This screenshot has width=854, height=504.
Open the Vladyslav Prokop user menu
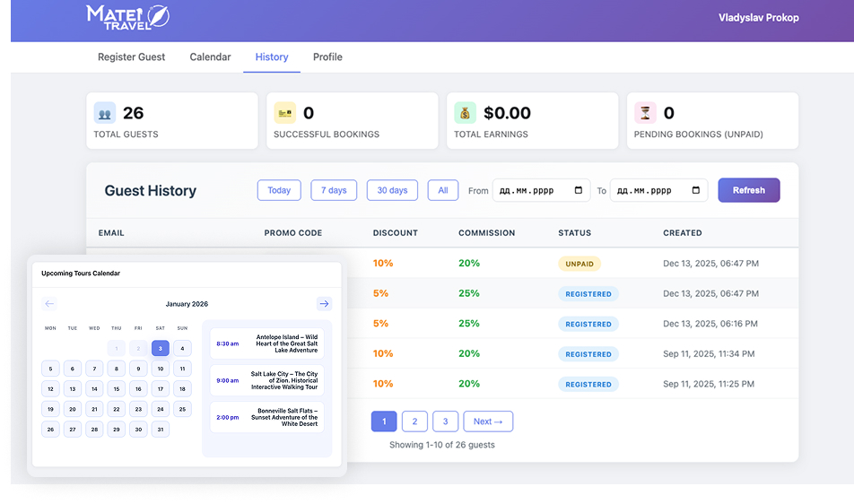[x=758, y=18]
